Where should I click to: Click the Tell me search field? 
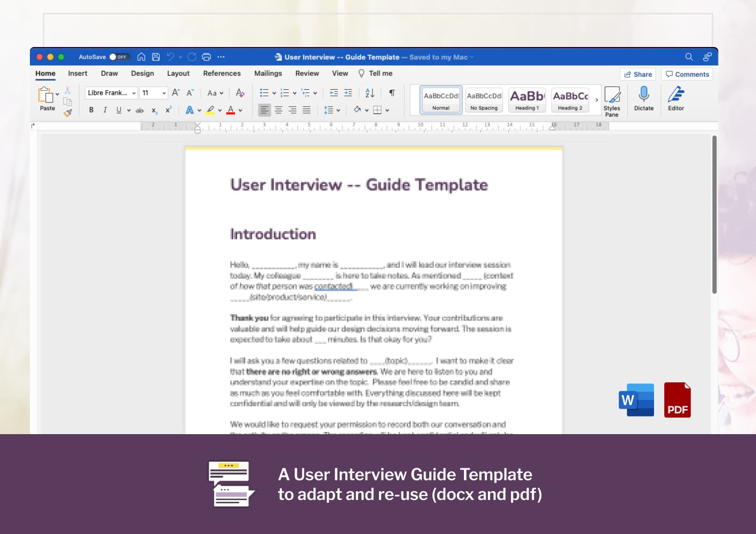[375, 74]
